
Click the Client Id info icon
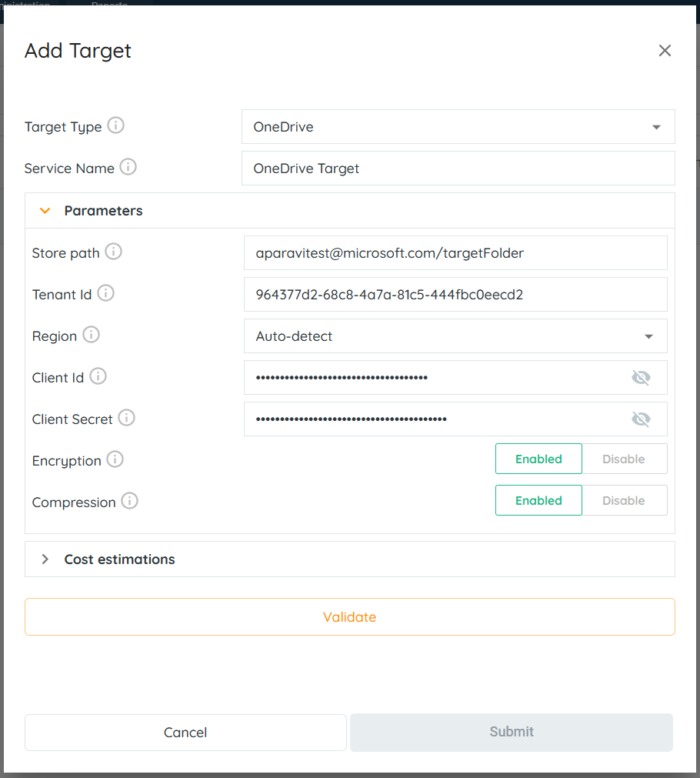98,376
